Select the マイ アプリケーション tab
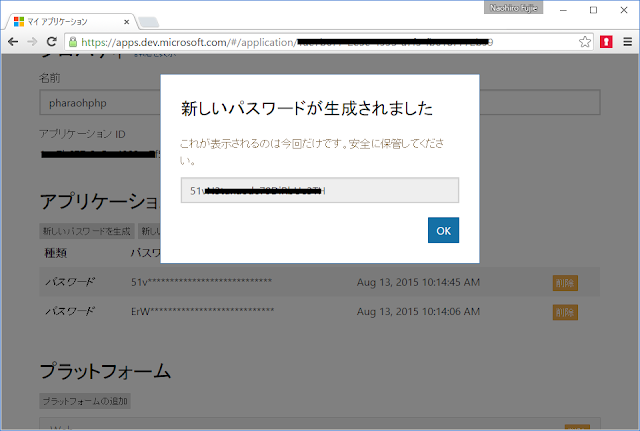 click(x=69, y=22)
